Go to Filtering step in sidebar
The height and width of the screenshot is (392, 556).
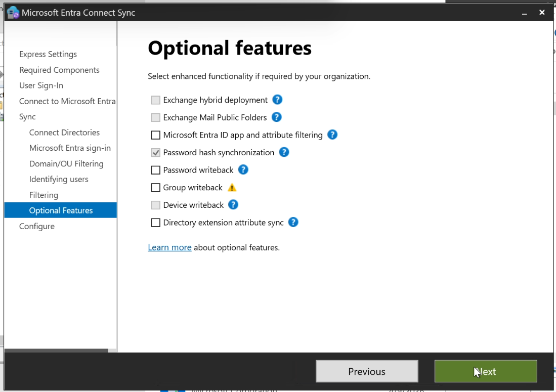click(44, 195)
